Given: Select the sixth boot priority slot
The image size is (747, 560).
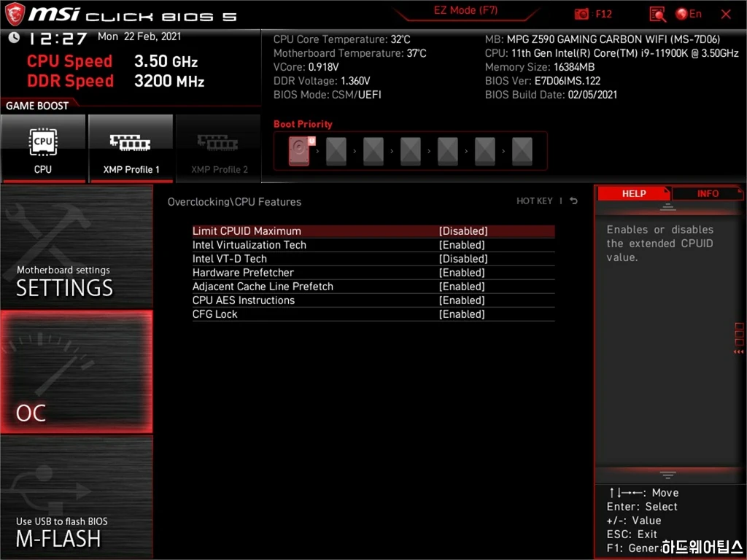Looking at the screenshot, I should point(485,152).
